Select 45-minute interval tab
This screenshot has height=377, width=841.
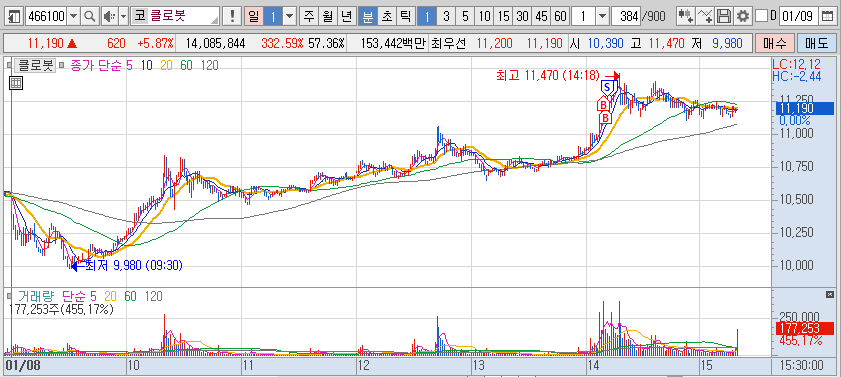tap(541, 16)
